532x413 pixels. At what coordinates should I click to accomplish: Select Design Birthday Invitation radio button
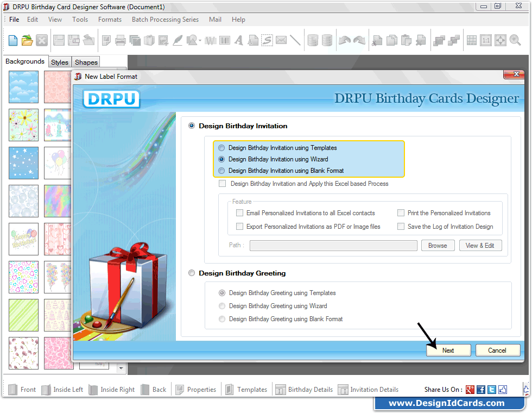192,126
